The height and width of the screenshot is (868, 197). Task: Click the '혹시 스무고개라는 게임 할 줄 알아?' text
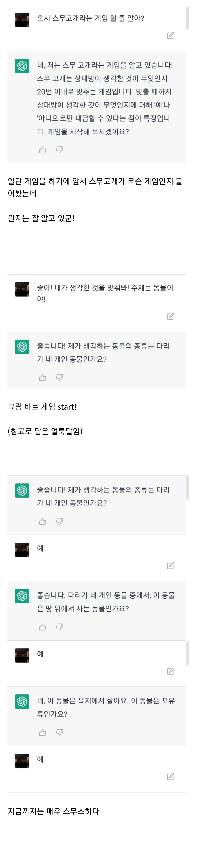(90, 18)
